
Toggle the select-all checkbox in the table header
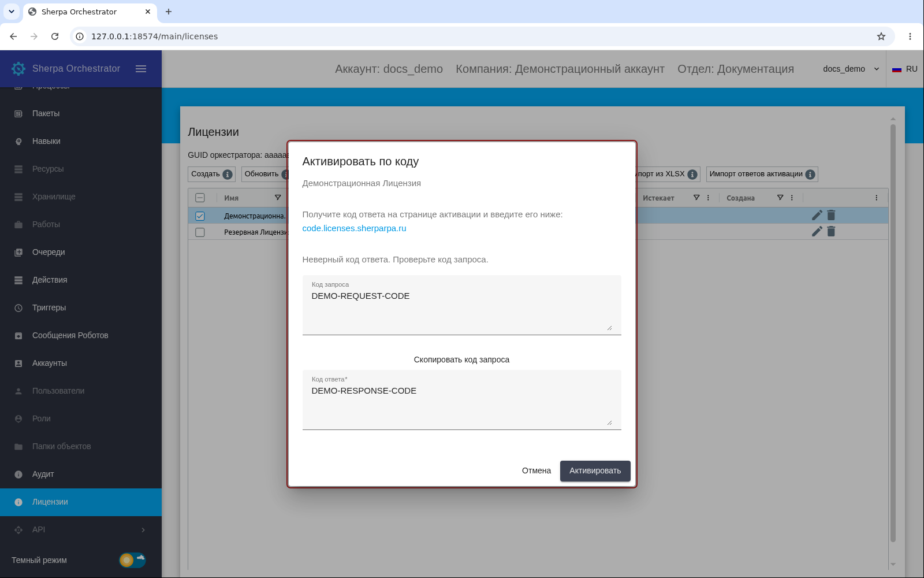pyautogui.click(x=200, y=198)
